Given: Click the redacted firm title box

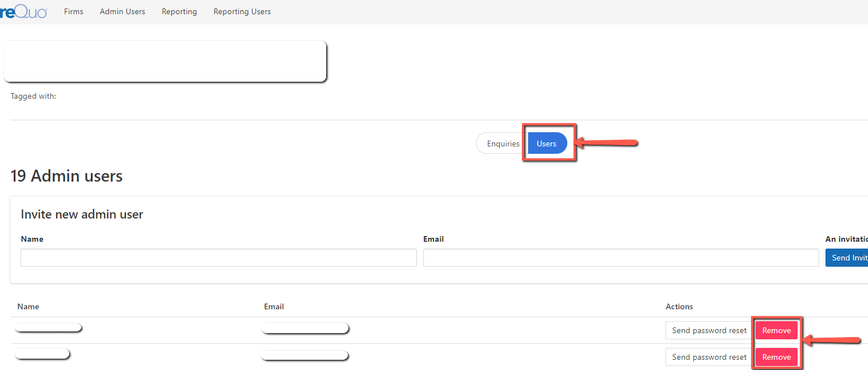Looking at the screenshot, I should pyautogui.click(x=165, y=61).
